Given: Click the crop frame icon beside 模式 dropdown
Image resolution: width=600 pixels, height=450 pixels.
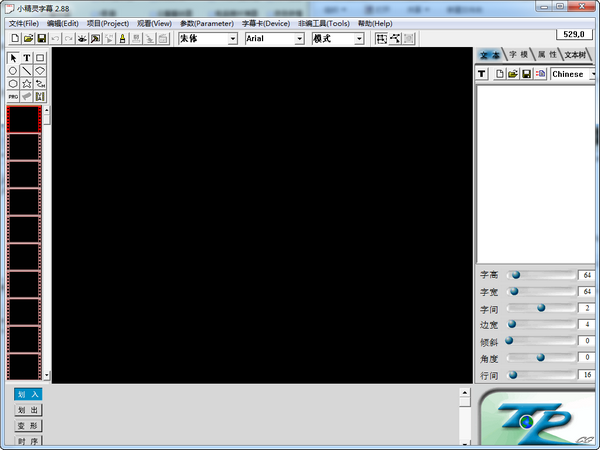Looking at the screenshot, I should point(381,38).
